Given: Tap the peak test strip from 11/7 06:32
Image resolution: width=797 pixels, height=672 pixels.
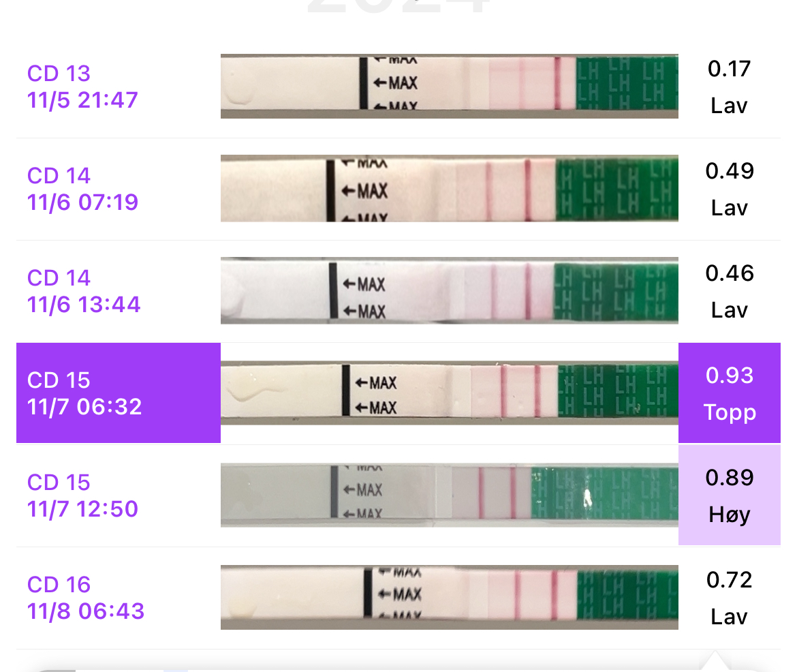Looking at the screenshot, I should tap(449, 393).
